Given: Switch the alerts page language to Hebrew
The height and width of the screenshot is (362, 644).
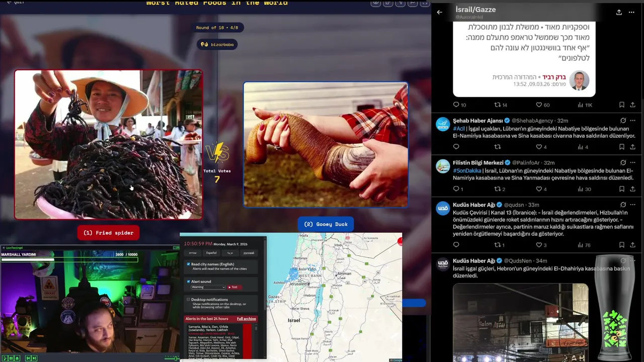Looking at the screenshot, I should [193, 253].
